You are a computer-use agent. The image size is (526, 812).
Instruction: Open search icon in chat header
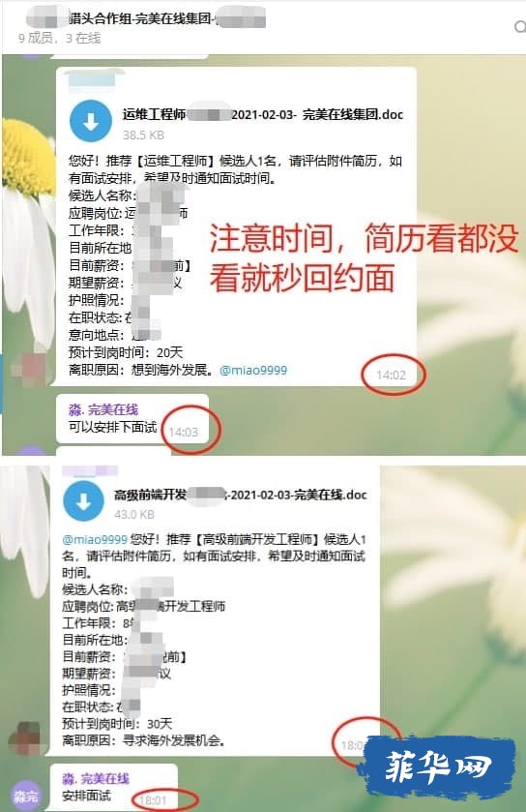coord(520,27)
